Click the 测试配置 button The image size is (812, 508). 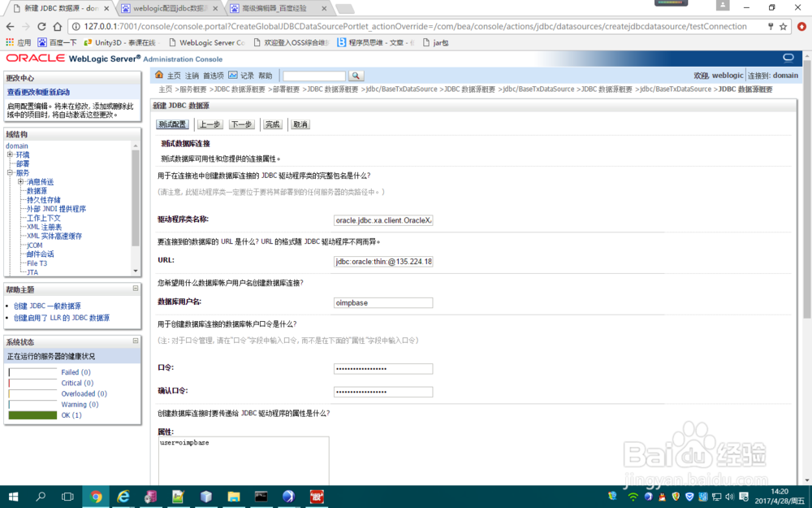pyautogui.click(x=172, y=124)
